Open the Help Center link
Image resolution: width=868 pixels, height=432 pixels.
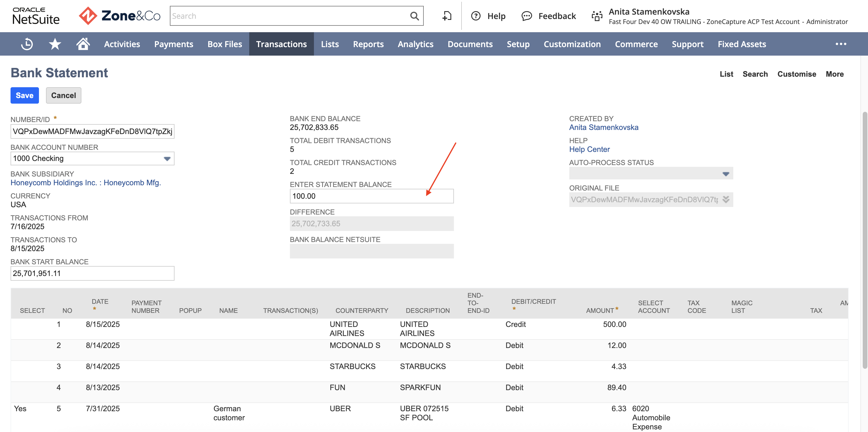click(589, 149)
